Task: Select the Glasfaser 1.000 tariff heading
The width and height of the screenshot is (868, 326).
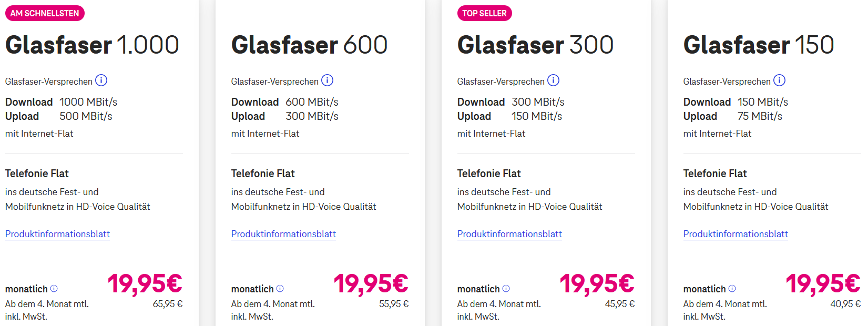Action: 93,45
